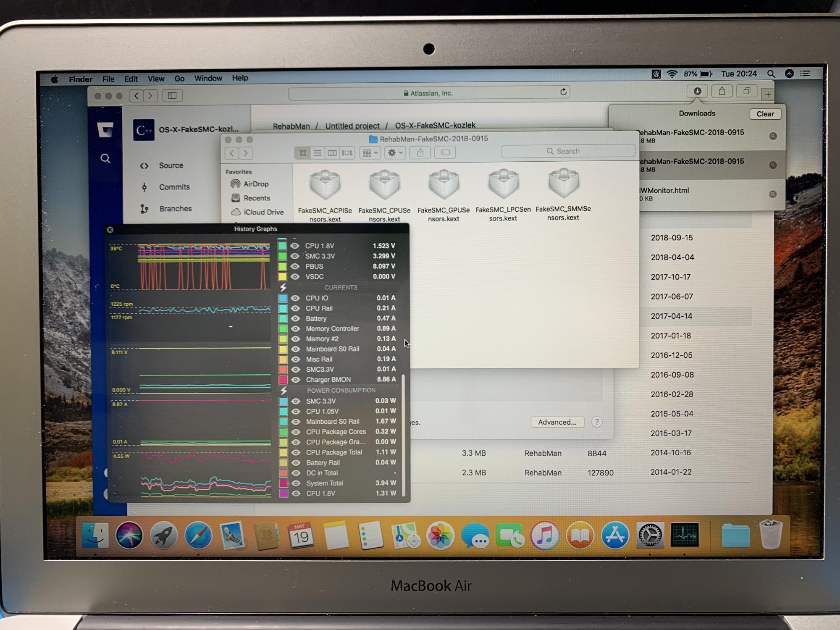Open FakeSMC_CPUSensors.kext file icon
The width and height of the screenshot is (840, 630).
pyautogui.click(x=384, y=185)
